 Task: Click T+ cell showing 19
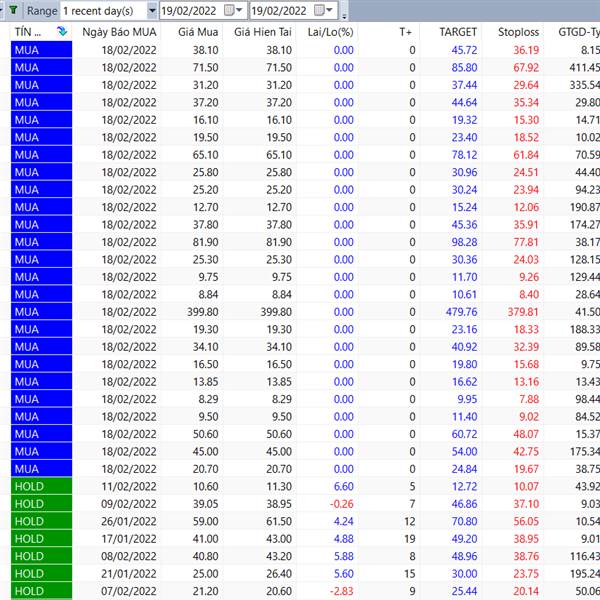point(410,539)
